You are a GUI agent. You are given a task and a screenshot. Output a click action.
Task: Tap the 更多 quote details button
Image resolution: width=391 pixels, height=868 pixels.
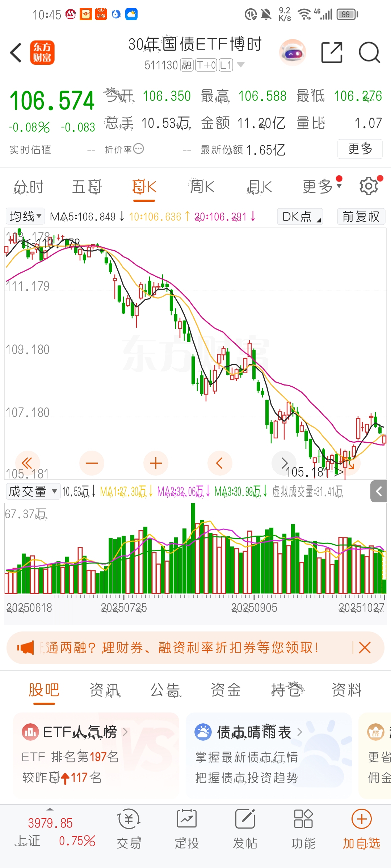[x=360, y=149]
